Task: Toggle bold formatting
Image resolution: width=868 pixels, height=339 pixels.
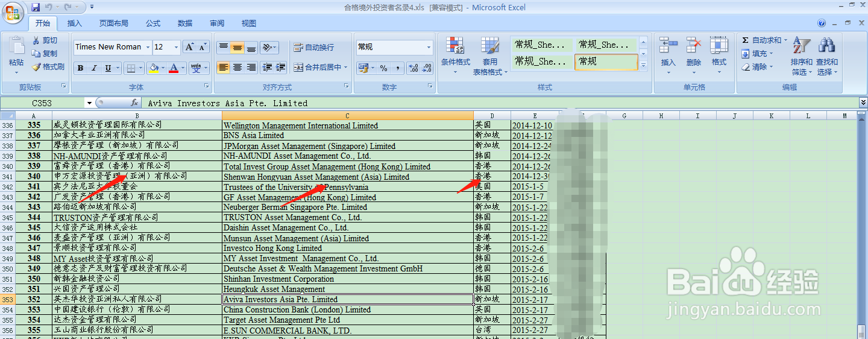Action: (x=80, y=68)
